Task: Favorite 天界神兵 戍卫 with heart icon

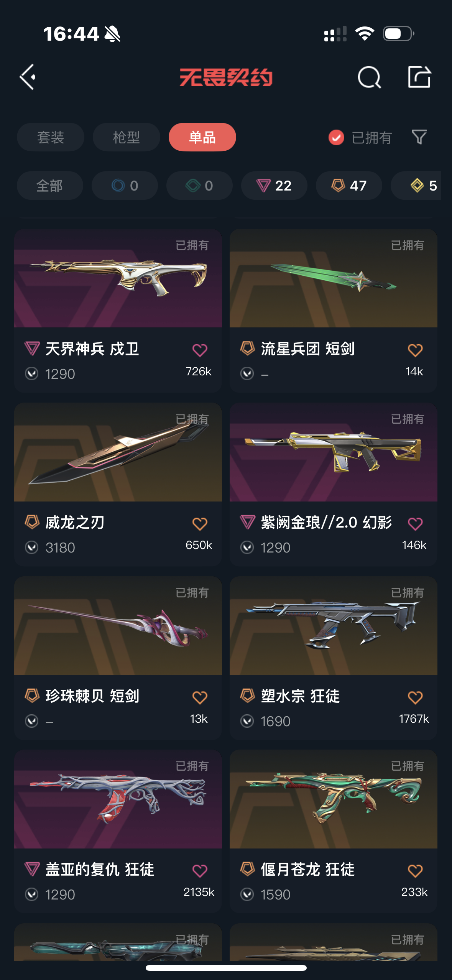Action: click(200, 350)
